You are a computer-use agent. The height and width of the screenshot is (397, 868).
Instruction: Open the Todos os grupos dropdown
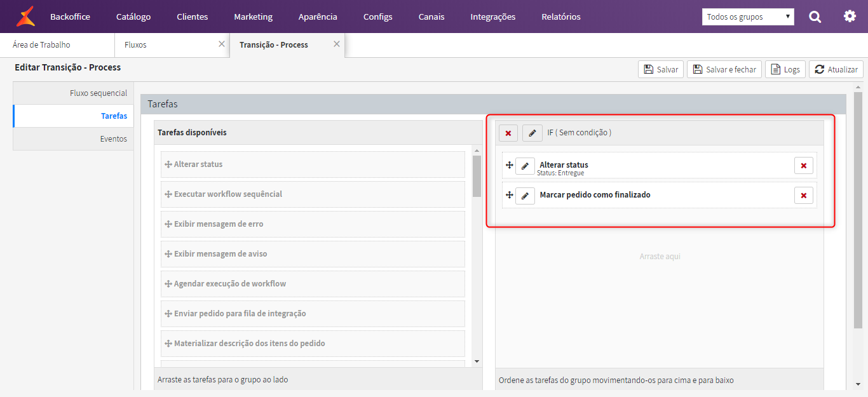pos(748,17)
